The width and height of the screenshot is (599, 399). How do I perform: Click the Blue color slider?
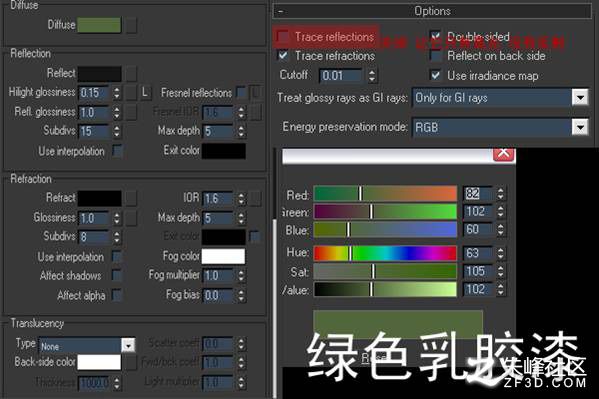(385, 230)
